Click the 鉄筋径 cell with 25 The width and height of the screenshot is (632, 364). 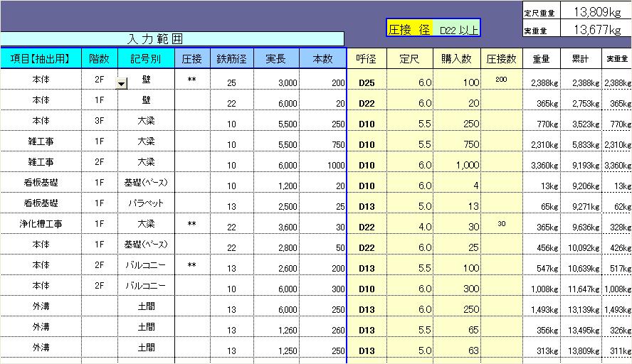(232, 80)
